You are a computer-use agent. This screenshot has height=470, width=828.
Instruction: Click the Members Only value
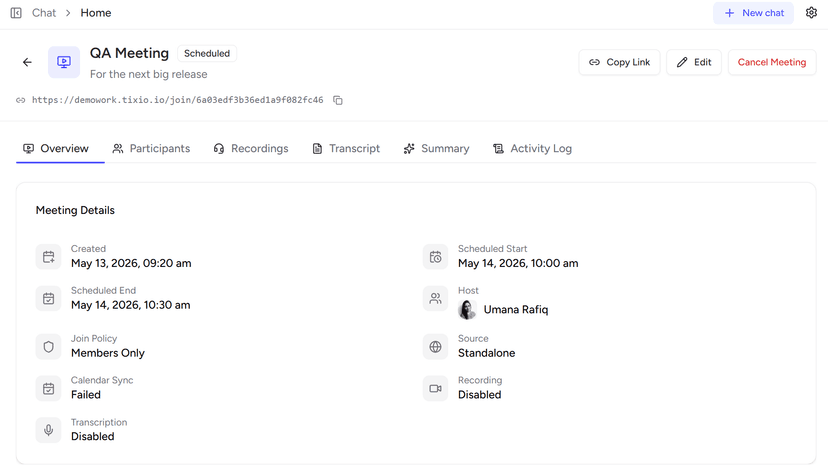[x=108, y=353]
